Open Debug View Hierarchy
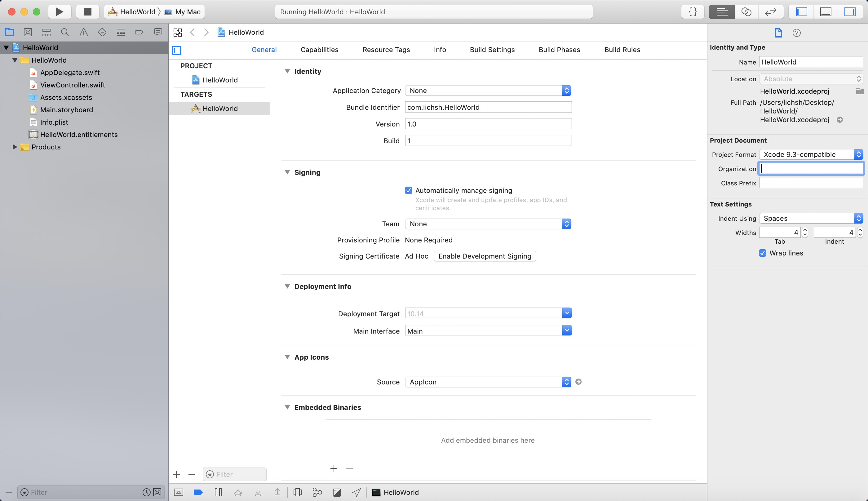 tap(298, 492)
